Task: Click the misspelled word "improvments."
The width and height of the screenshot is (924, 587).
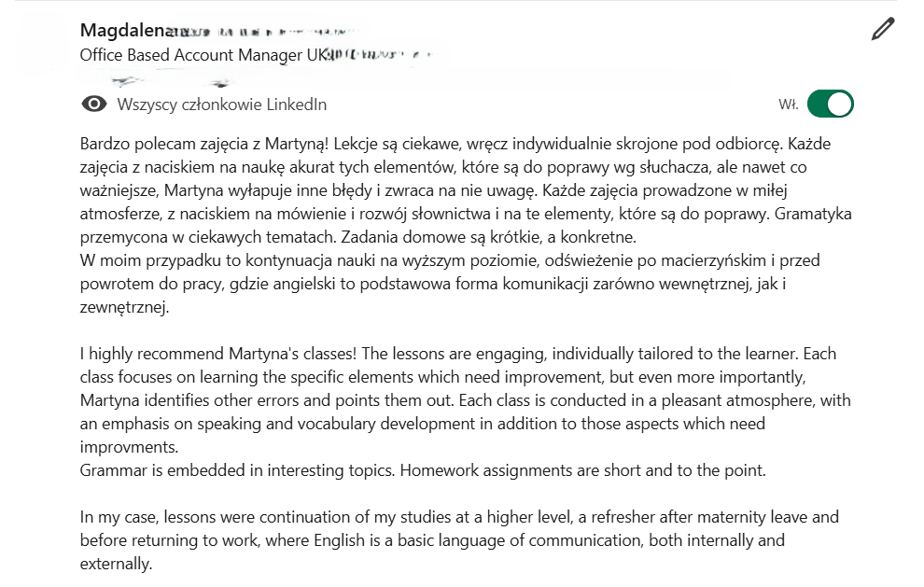Action: 129,447
